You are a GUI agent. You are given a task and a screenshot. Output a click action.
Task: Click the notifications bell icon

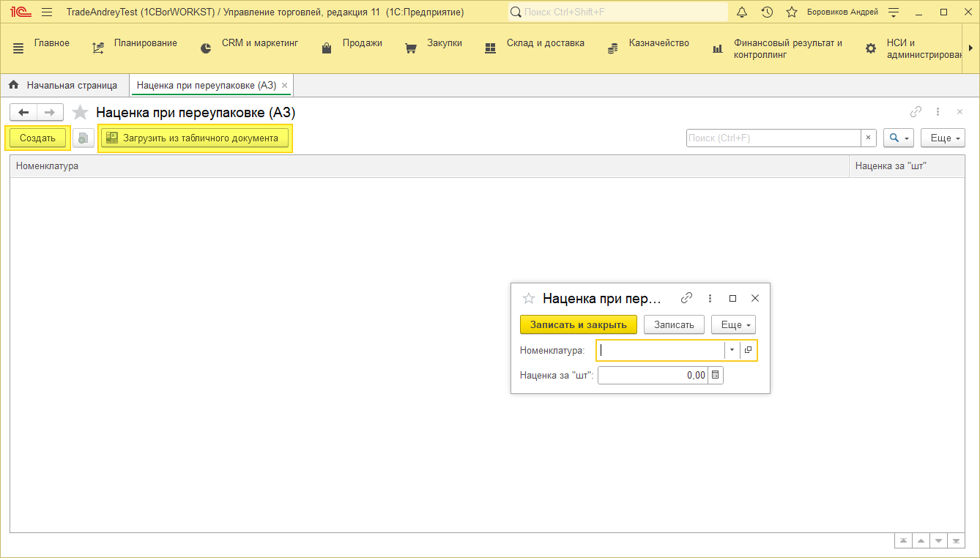point(742,12)
